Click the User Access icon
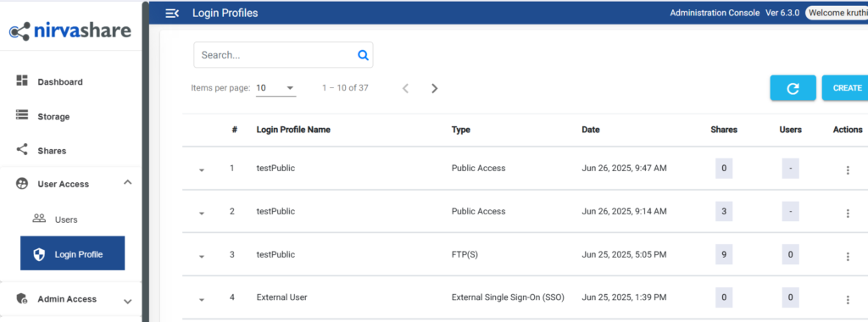This screenshot has height=322, width=868. [22, 184]
